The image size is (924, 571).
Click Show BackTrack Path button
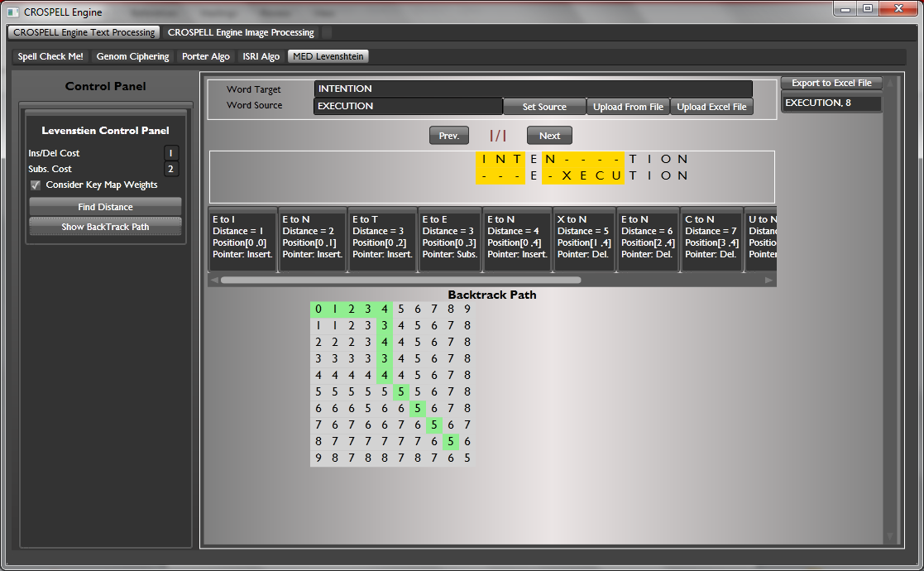click(x=105, y=227)
